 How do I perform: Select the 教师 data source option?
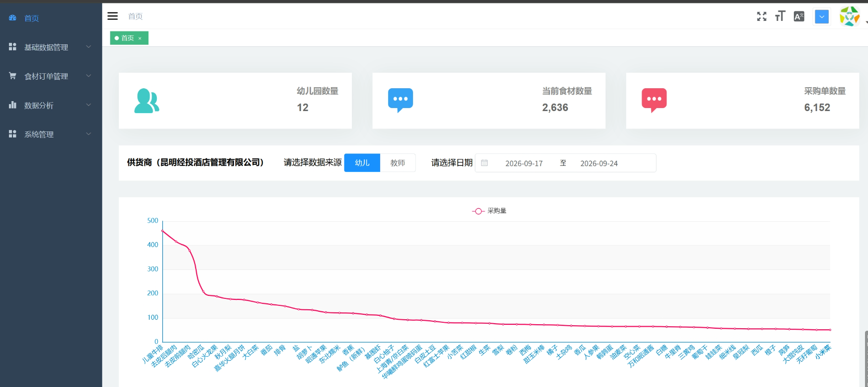[x=398, y=163]
